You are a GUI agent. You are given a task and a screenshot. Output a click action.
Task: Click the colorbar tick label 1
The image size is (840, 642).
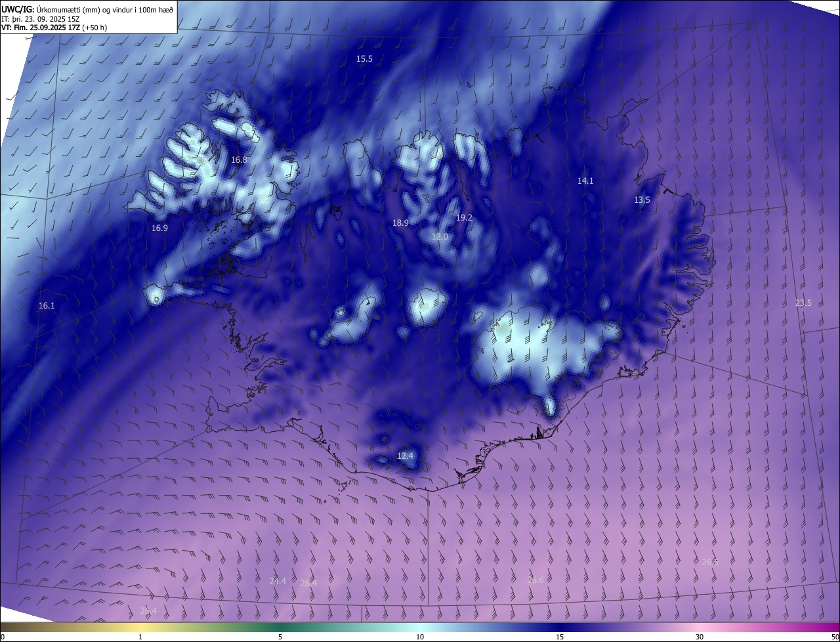click(140, 637)
